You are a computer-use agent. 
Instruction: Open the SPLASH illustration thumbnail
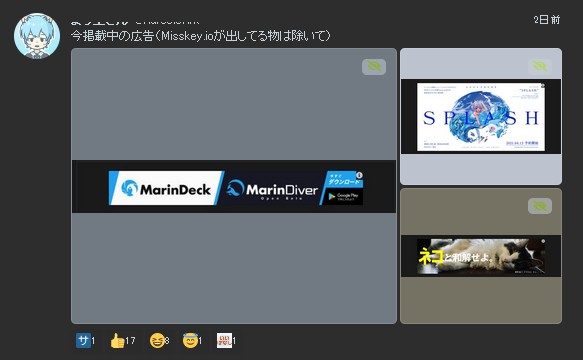[x=481, y=116]
